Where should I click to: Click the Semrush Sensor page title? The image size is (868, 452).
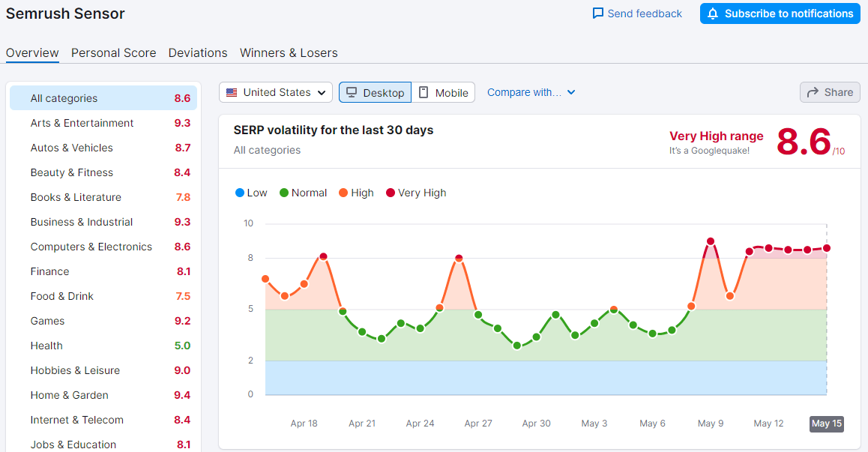(65, 13)
